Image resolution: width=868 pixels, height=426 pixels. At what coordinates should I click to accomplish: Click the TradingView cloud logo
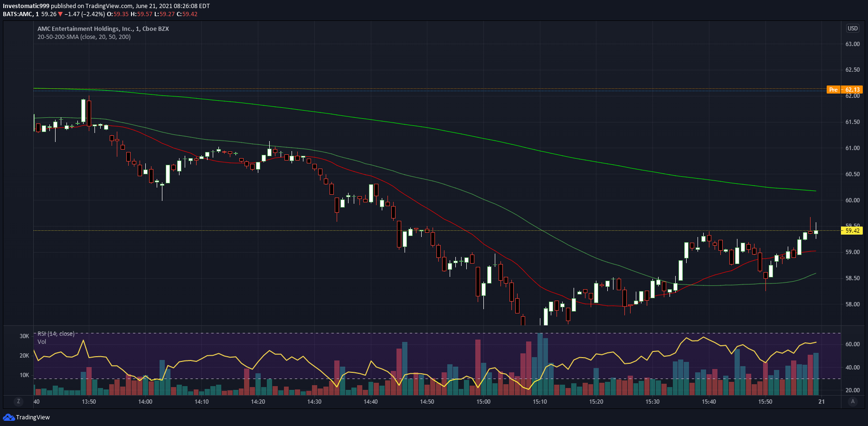coord(9,417)
